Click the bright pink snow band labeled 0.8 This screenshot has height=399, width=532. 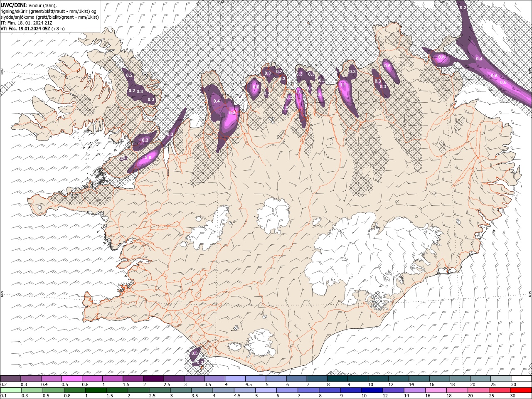pos(230,118)
